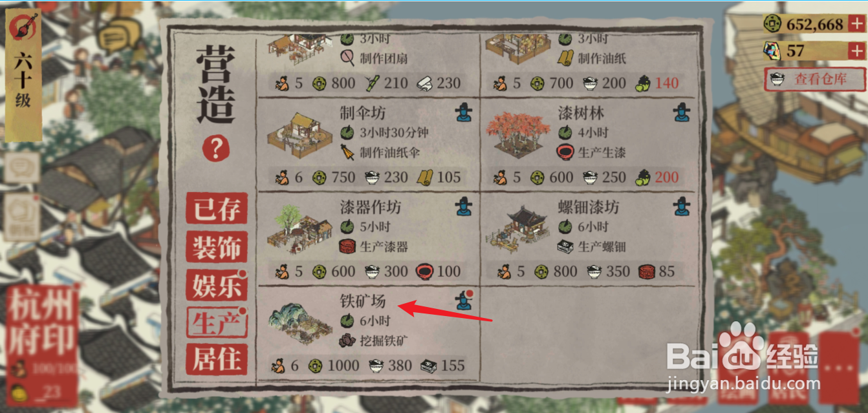
Task: Tap the official icon on 制伞坊 card
Action: [464, 113]
